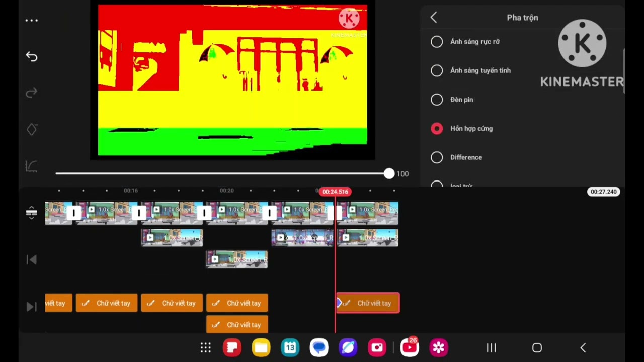Click the 00:27.240 total duration label

point(604,192)
